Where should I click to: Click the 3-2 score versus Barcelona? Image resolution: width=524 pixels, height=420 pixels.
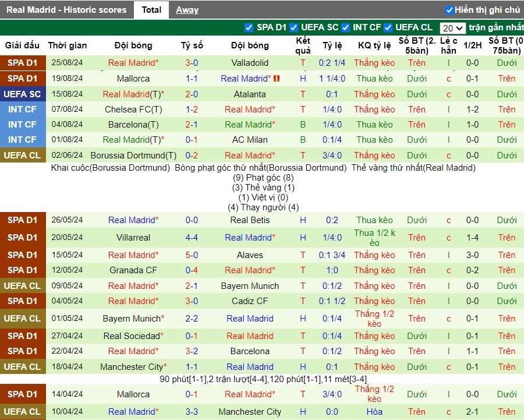tap(192, 351)
